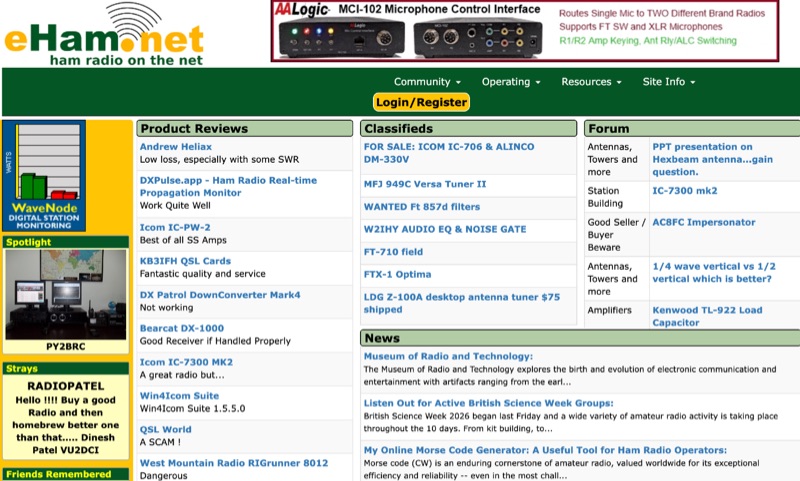The width and height of the screenshot is (800, 481).
Task: View the PY2BRC spotlight station photo
Action: pyautogui.click(x=66, y=294)
